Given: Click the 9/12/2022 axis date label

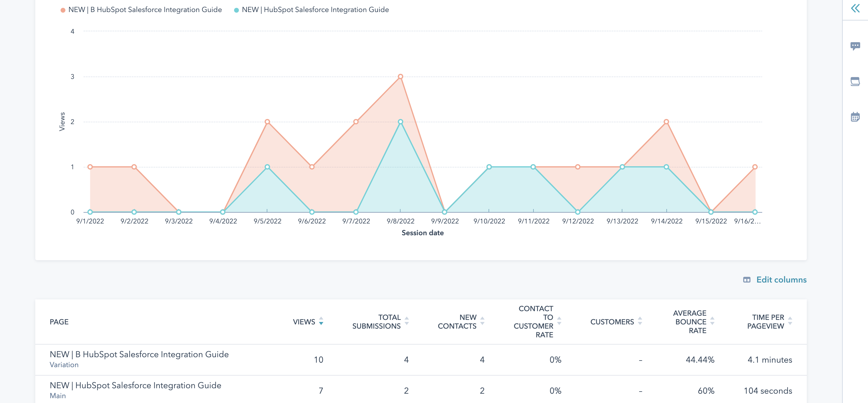Looking at the screenshot, I should (578, 221).
